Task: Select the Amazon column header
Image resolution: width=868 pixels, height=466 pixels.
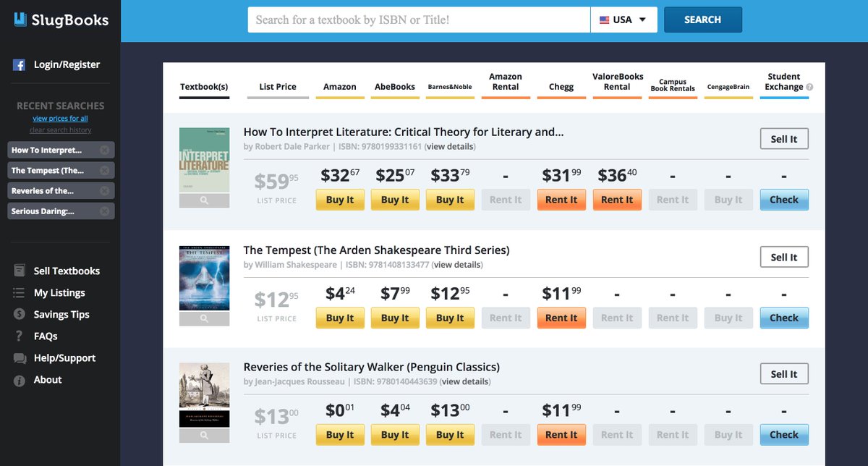Action: 339,87
